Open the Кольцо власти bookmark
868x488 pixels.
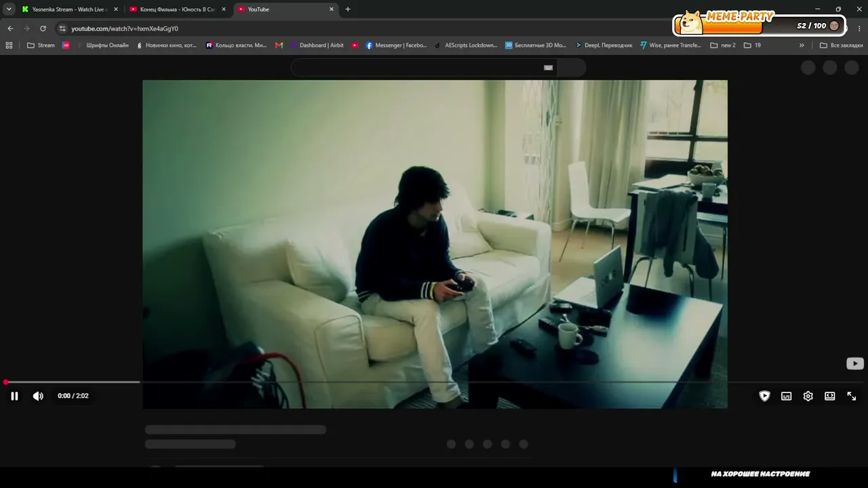pos(237,45)
